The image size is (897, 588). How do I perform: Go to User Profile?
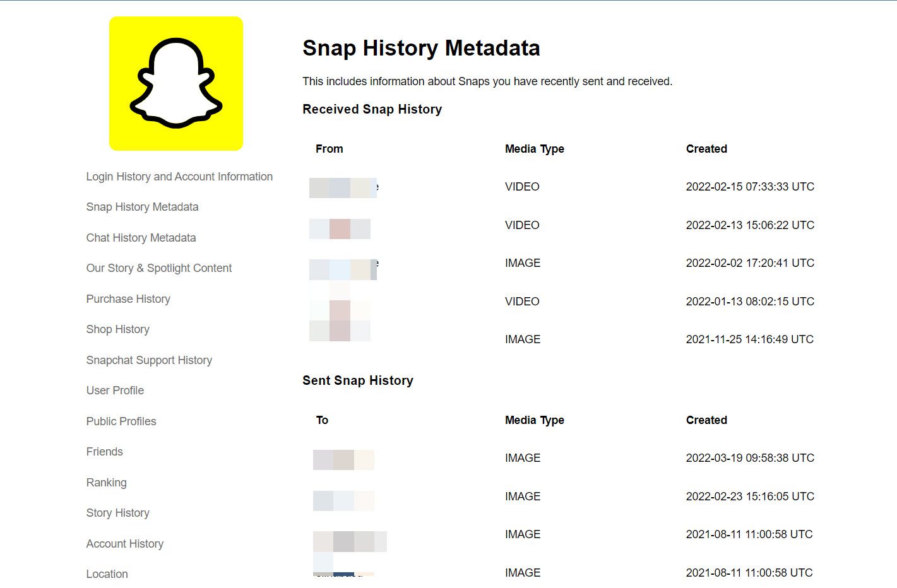(115, 391)
